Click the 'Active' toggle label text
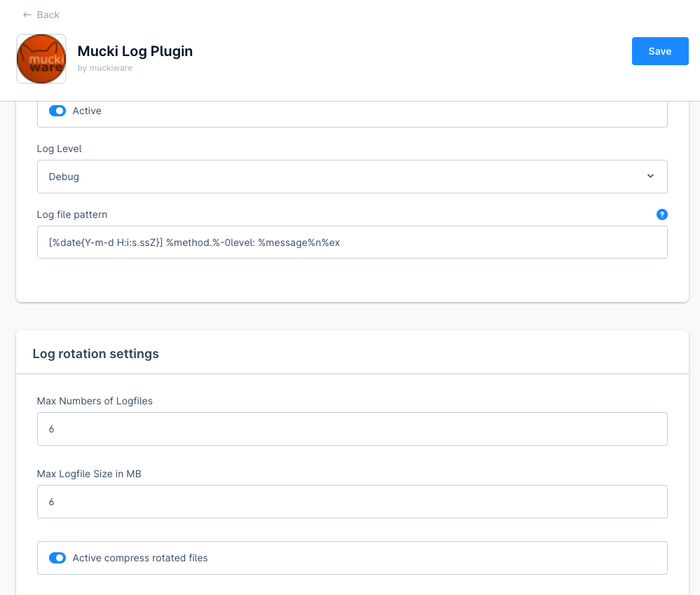This screenshot has height=595, width=700. [87, 111]
